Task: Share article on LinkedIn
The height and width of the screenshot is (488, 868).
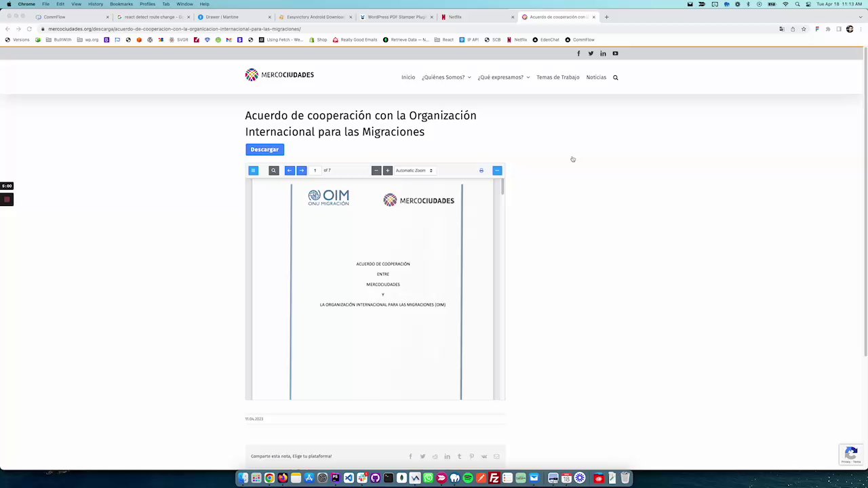Action: pyautogui.click(x=447, y=456)
